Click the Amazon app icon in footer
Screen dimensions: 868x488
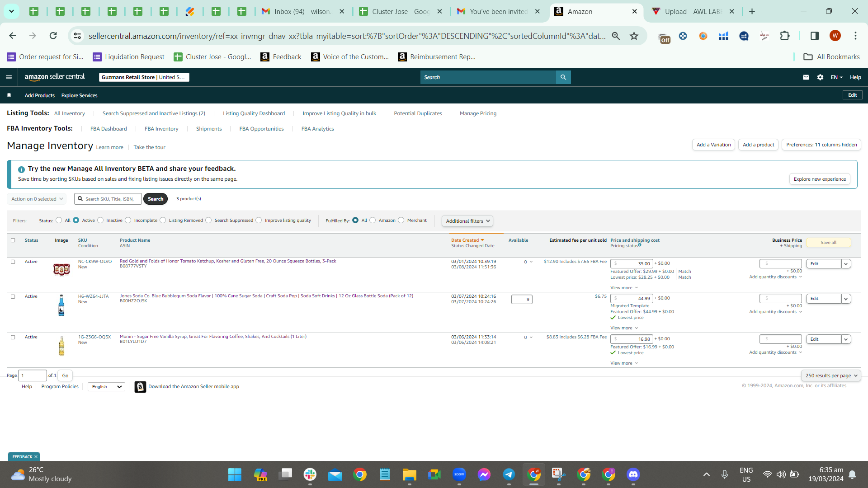pos(140,387)
